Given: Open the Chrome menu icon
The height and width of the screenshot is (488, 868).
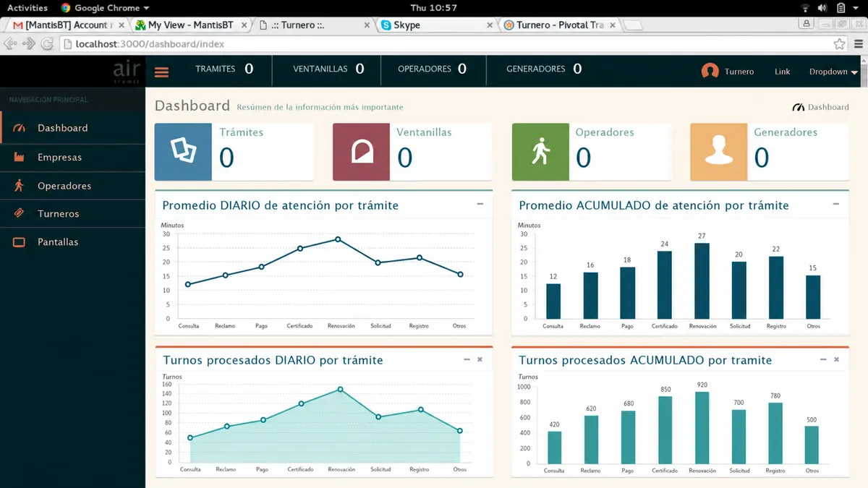Looking at the screenshot, I should [859, 44].
